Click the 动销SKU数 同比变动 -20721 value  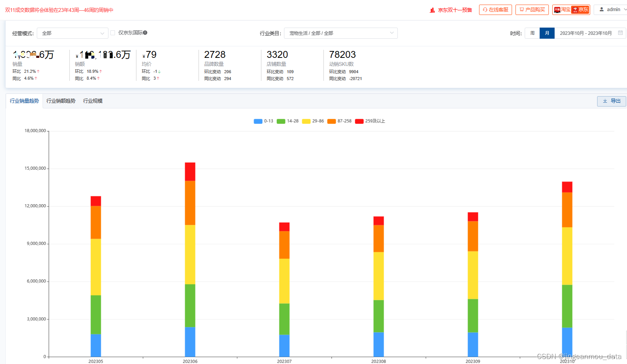pyautogui.click(x=355, y=79)
